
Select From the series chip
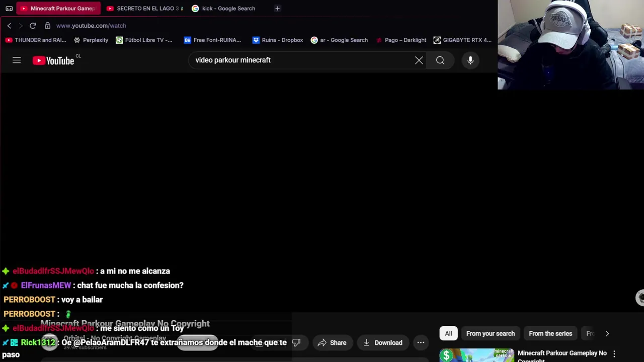pyautogui.click(x=550, y=334)
